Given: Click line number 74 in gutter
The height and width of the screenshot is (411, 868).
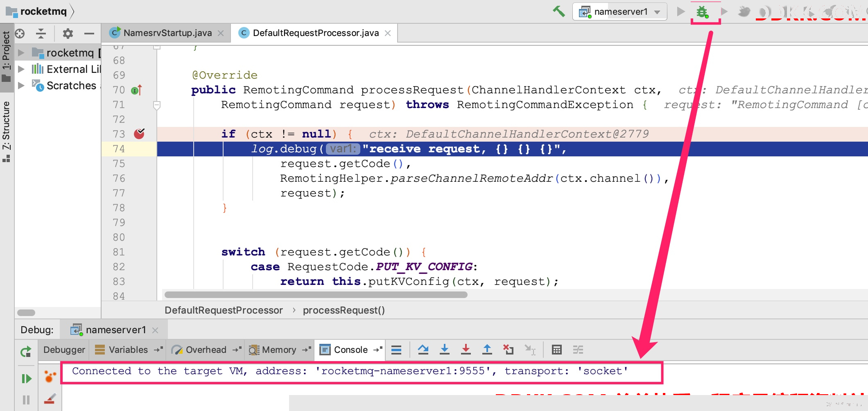Looking at the screenshot, I should 119,149.
